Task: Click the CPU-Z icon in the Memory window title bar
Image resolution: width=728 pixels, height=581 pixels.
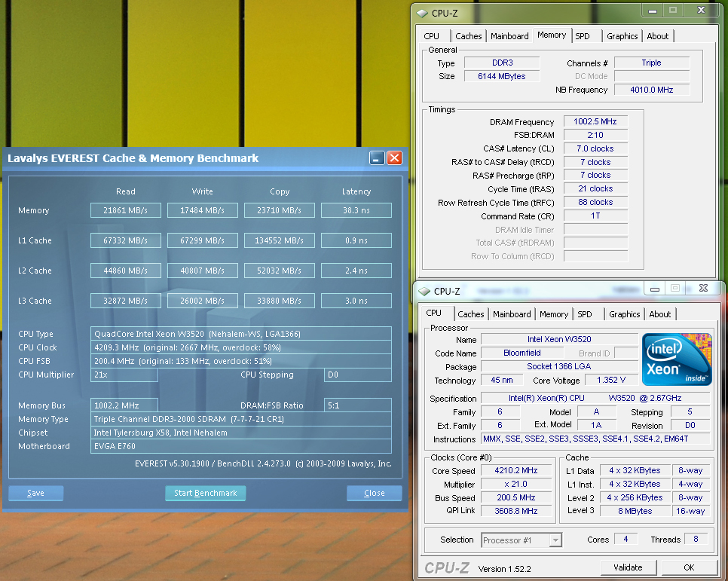Action: point(422,13)
